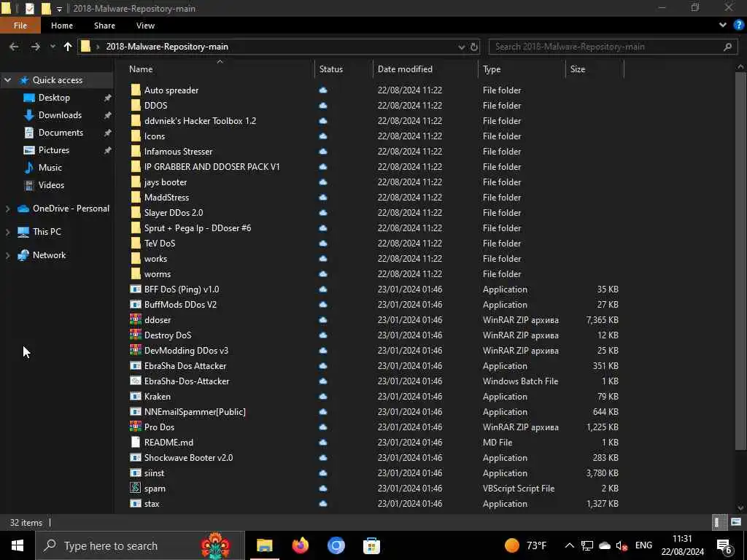Click the search magnifier icon

coord(727,47)
